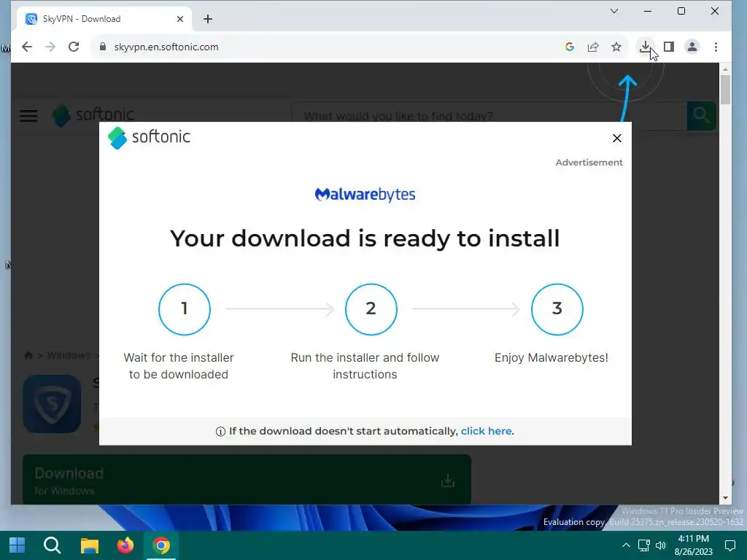Open the taskbar clock and date

click(x=694, y=545)
